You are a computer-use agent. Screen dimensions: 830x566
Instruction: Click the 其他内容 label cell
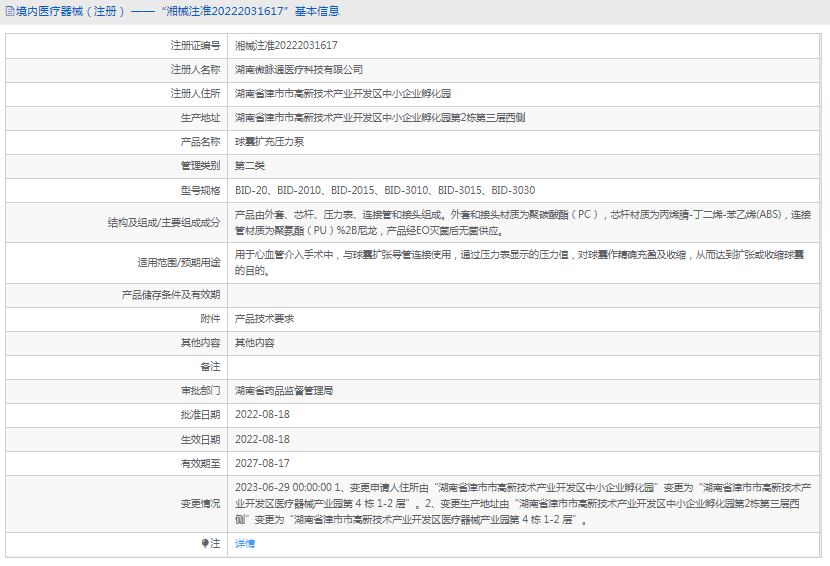point(116,343)
